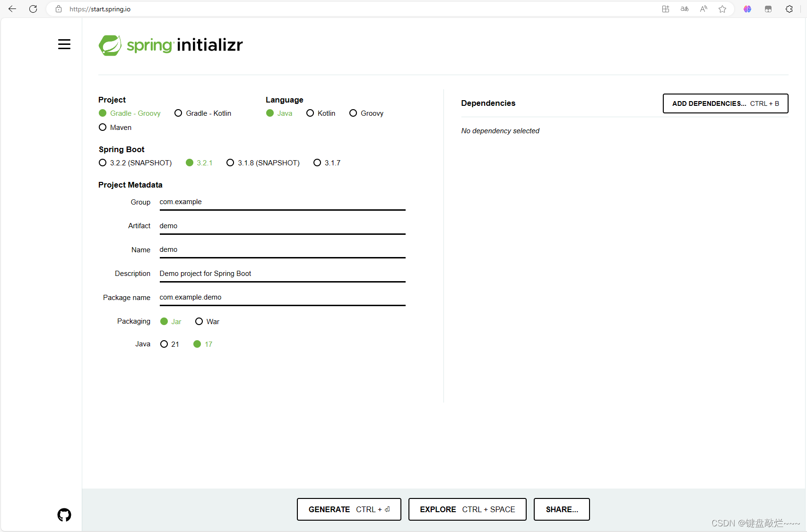Select Gradle - Kotlin project type
Image resolution: width=807 pixels, height=532 pixels.
[x=203, y=113]
